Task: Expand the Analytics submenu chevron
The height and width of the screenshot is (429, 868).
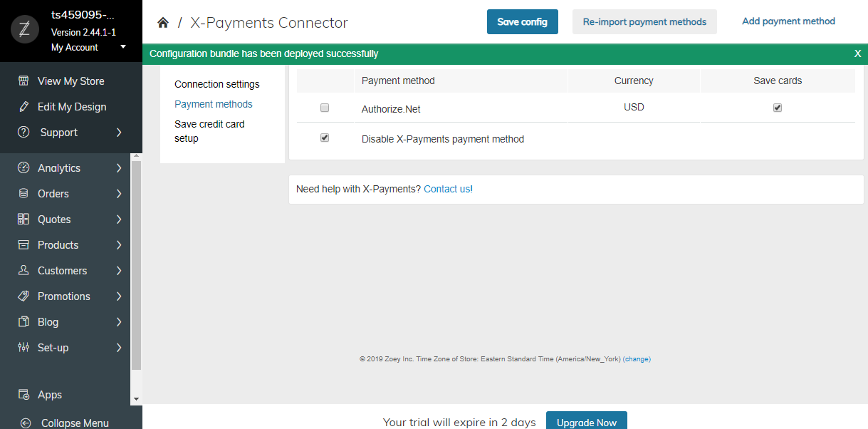Action: (x=119, y=168)
